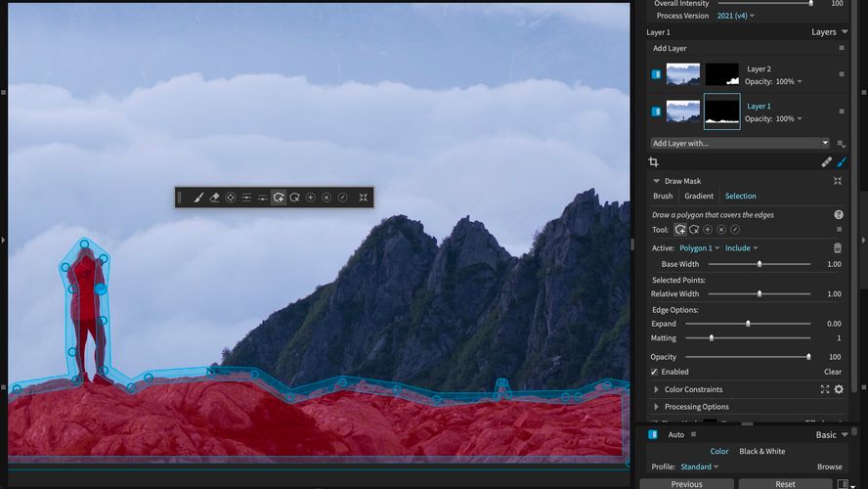Open the Polygon 1 active dropdown
Screen dimensions: 868x489
699,248
